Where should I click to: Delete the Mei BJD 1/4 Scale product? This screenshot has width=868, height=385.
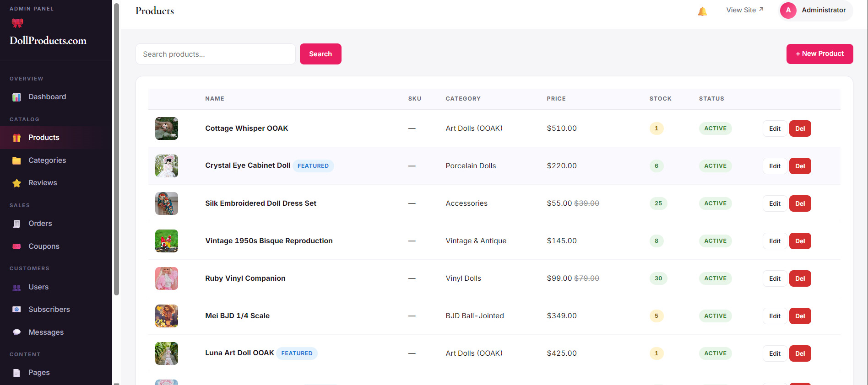(x=800, y=316)
